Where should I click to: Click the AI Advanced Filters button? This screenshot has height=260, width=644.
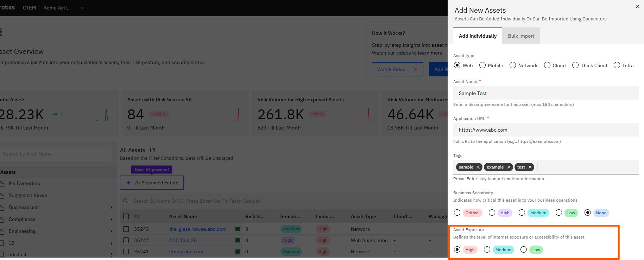pos(152,183)
